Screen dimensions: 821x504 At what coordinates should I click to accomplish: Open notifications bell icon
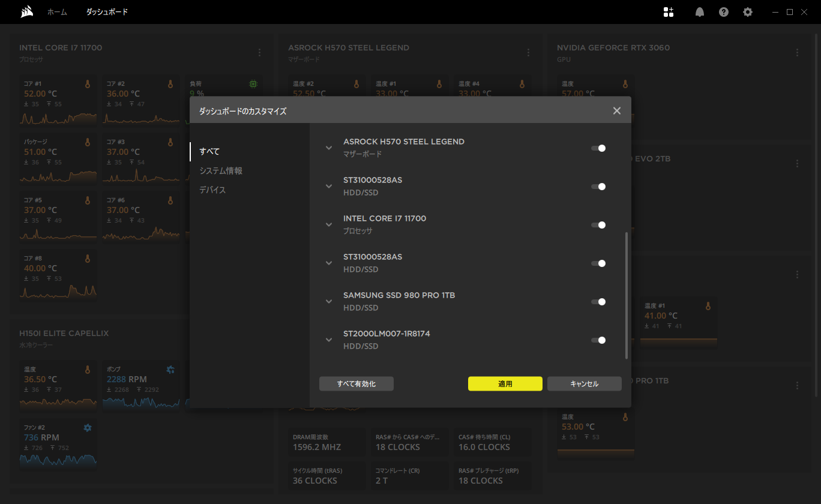pyautogui.click(x=700, y=12)
